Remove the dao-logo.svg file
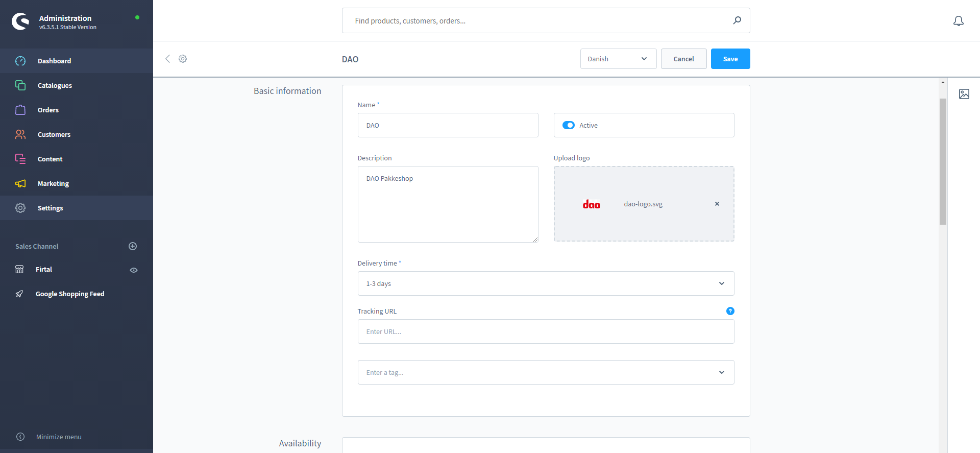Screen dimensions: 980x453 click(x=717, y=204)
